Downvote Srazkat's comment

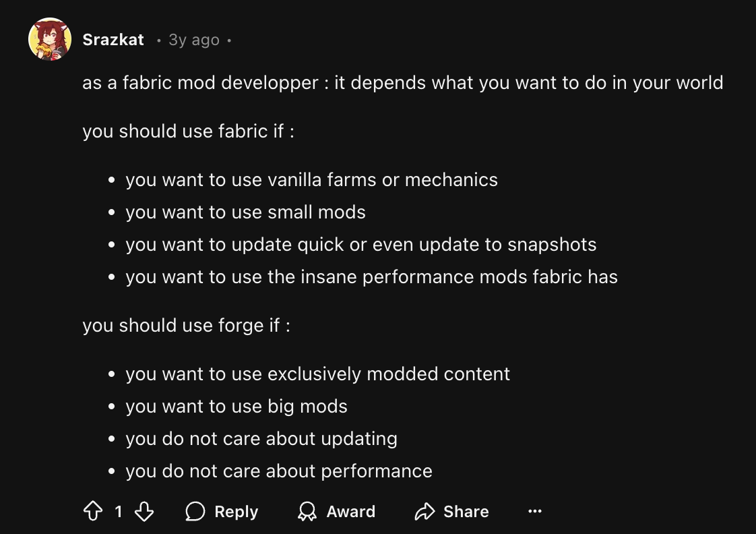[144, 512]
